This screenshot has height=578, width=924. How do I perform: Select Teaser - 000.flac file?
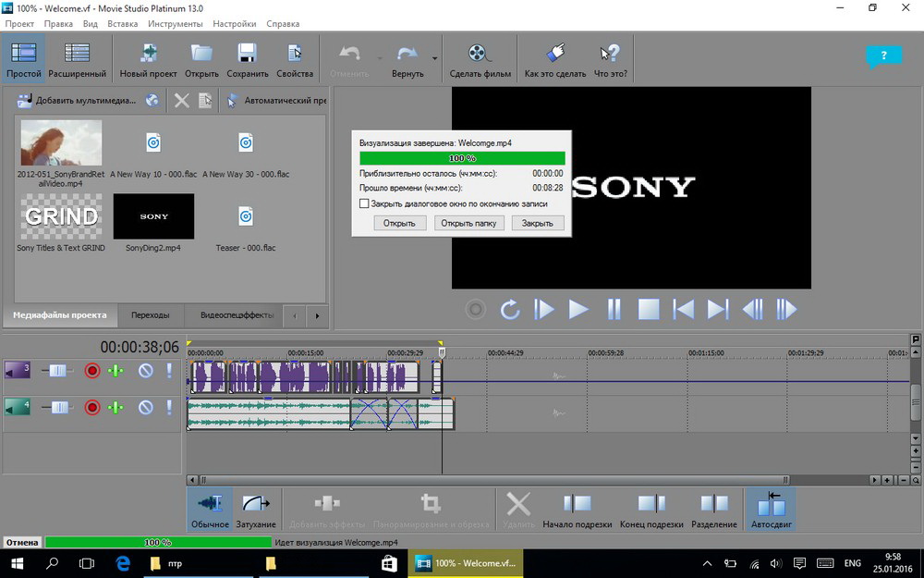pos(246,228)
